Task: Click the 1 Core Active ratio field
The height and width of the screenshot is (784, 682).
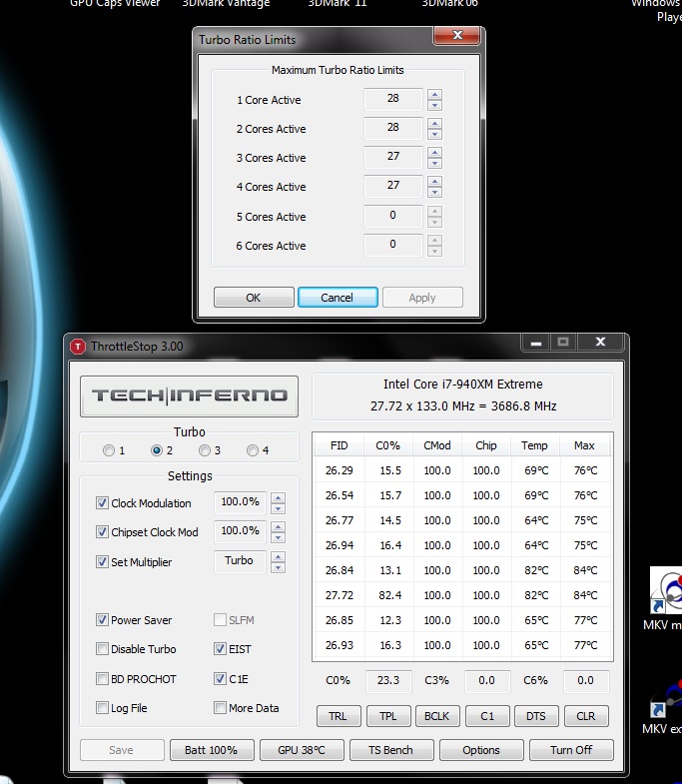Action: coord(393,99)
